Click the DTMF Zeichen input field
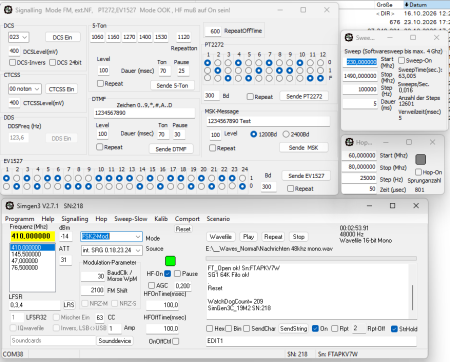Screen dimensions: 450x362 point(144,113)
